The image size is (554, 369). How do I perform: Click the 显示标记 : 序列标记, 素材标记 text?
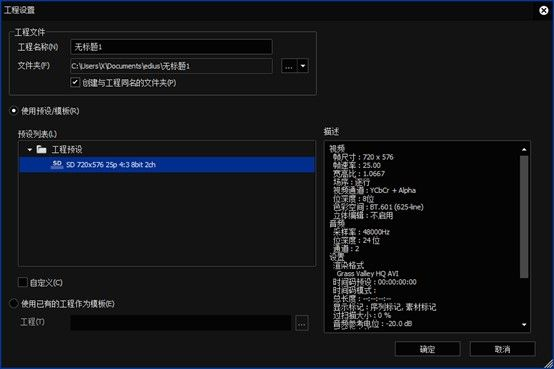(x=384, y=307)
